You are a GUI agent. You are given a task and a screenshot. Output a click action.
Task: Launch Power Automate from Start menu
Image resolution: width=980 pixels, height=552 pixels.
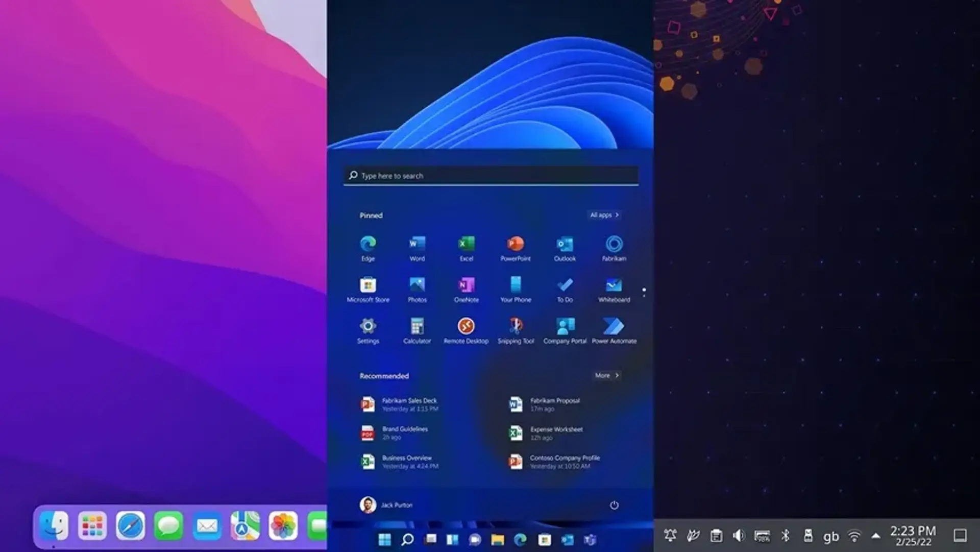614,331
